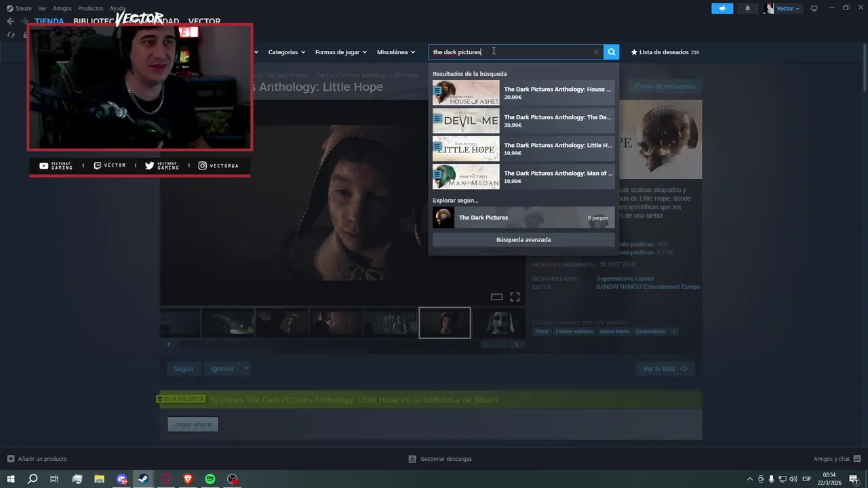Open the Productos menu
The width and height of the screenshot is (868, 488).
pyautogui.click(x=91, y=8)
